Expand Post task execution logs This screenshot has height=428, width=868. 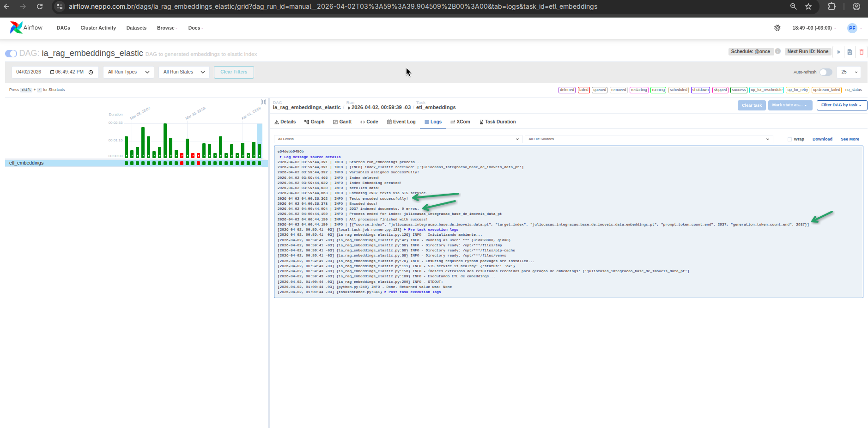(x=413, y=292)
